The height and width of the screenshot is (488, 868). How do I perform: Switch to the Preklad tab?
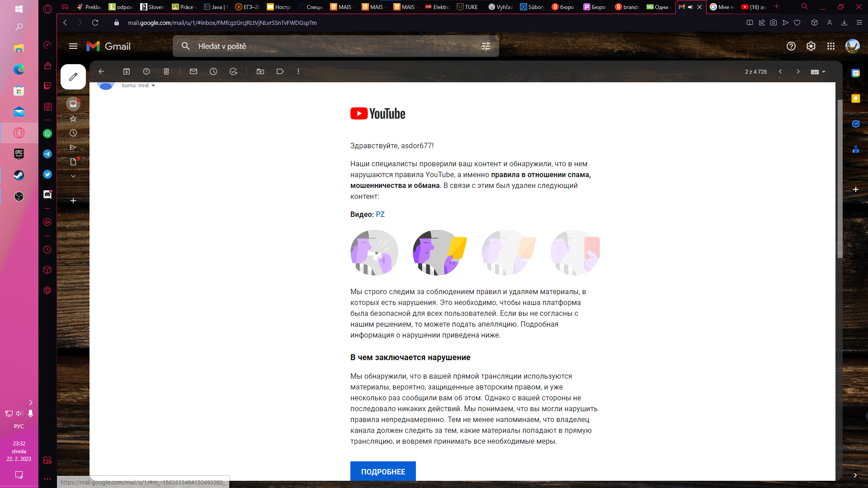tap(90, 7)
